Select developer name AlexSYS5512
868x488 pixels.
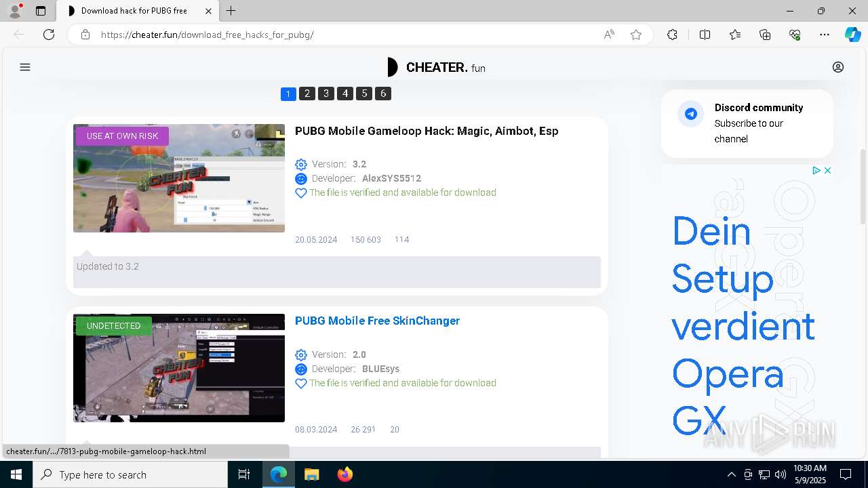pos(391,178)
